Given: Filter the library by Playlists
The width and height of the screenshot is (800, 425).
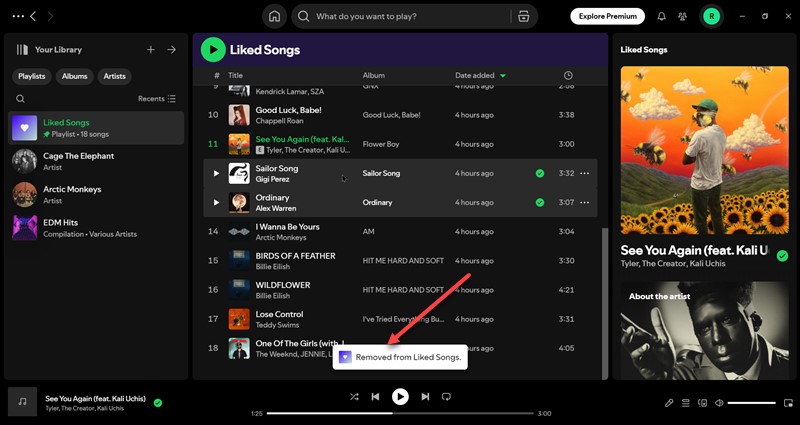Looking at the screenshot, I should pyautogui.click(x=32, y=76).
